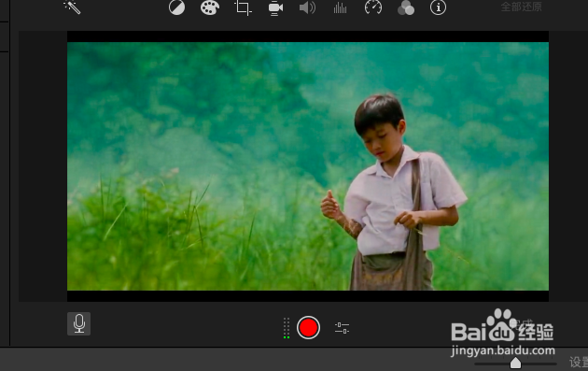588x371 pixels.
Task: Show the clip information panel
Action: (x=438, y=7)
